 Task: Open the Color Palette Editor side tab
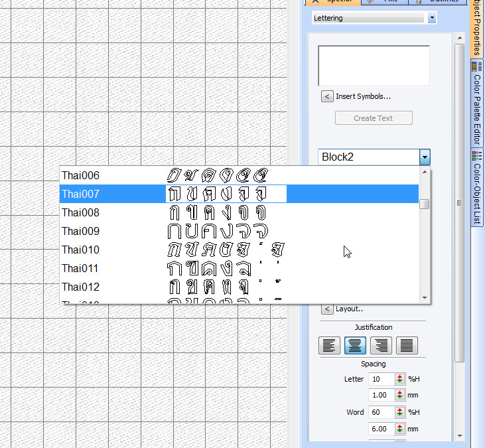[x=477, y=104]
